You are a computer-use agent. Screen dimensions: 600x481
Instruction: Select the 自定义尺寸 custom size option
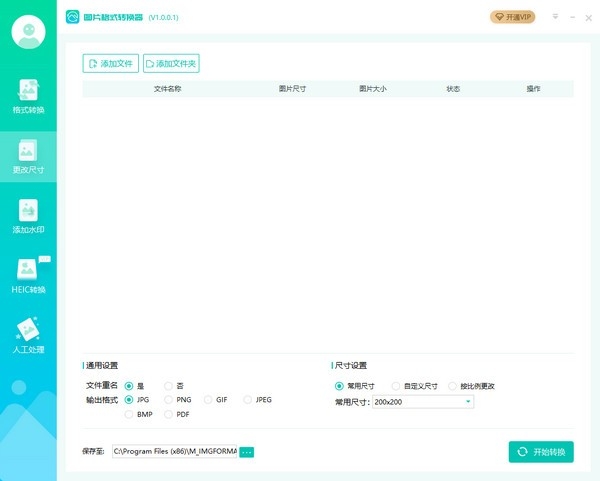(396, 385)
